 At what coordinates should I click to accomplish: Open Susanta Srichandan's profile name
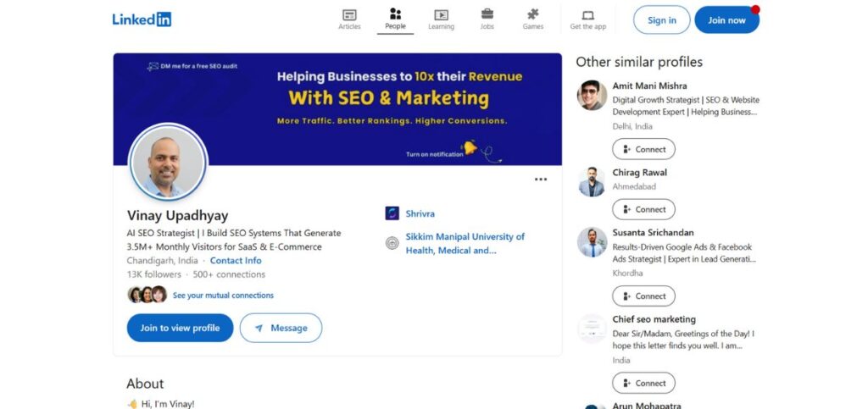pos(653,233)
